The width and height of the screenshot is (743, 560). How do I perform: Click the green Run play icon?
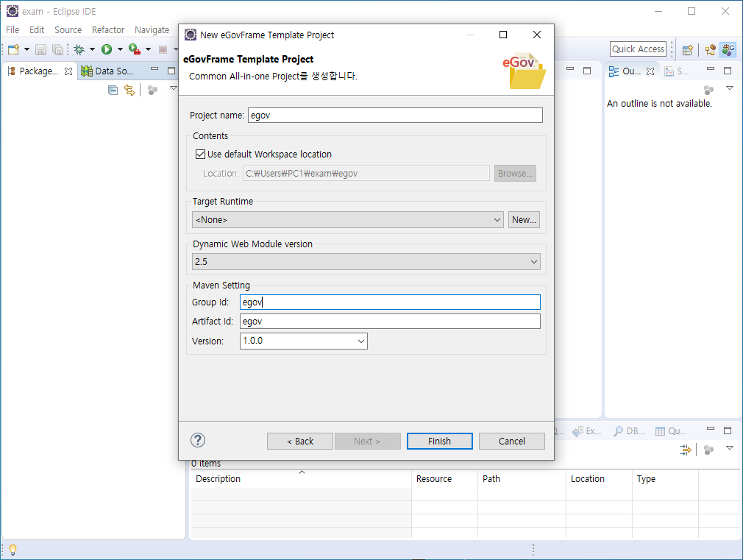coord(107,49)
